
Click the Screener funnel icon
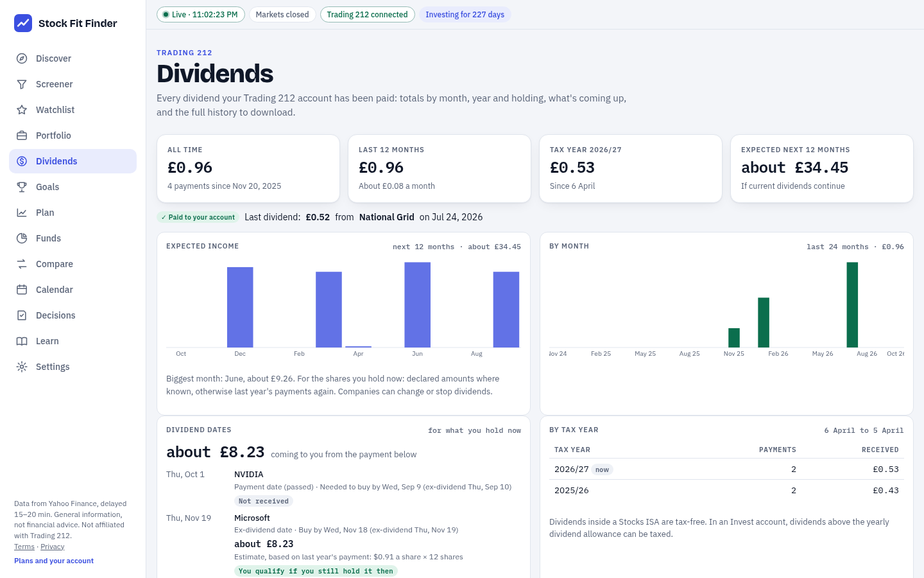click(x=22, y=84)
